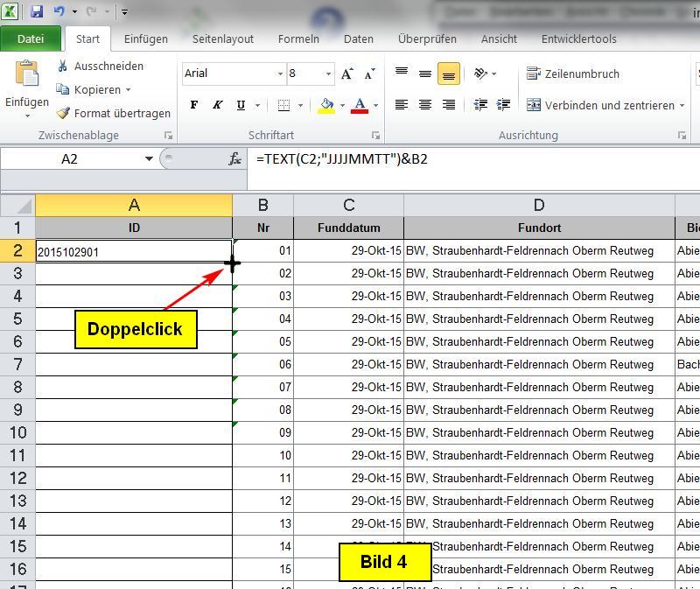Image resolution: width=700 pixels, height=589 pixels.
Task: Center-align text horizontally
Action: click(425, 105)
